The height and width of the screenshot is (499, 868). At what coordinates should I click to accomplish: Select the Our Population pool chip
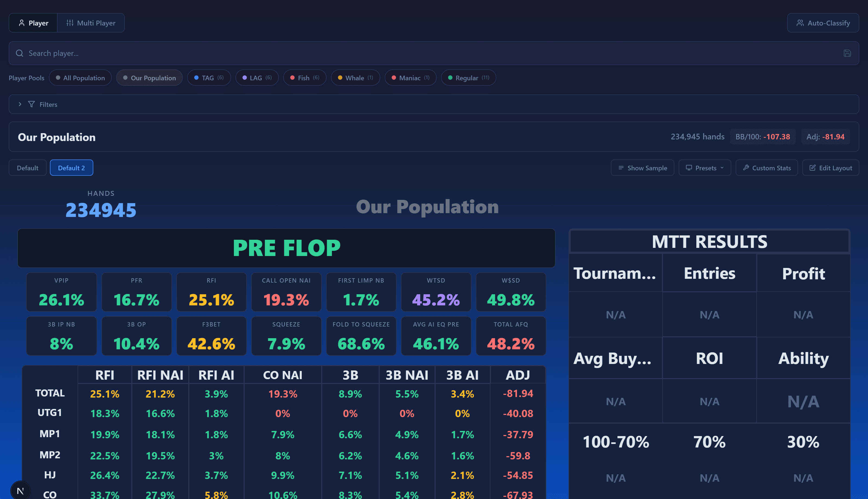149,78
